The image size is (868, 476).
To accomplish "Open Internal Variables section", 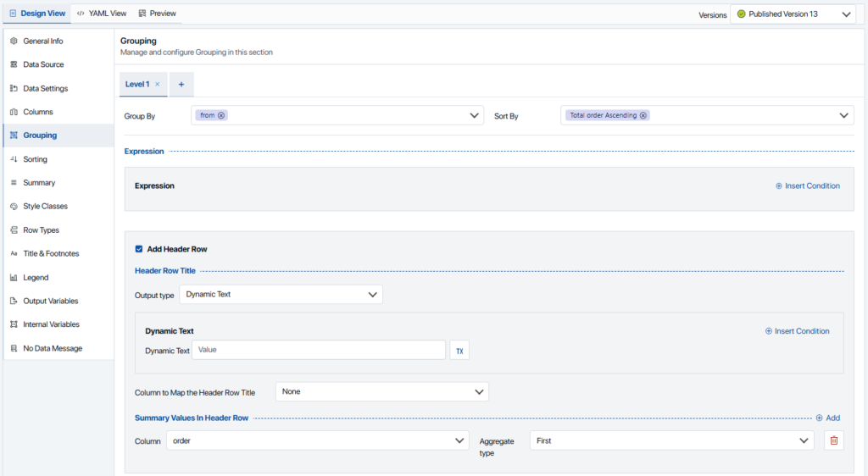I will tap(58, 324).
